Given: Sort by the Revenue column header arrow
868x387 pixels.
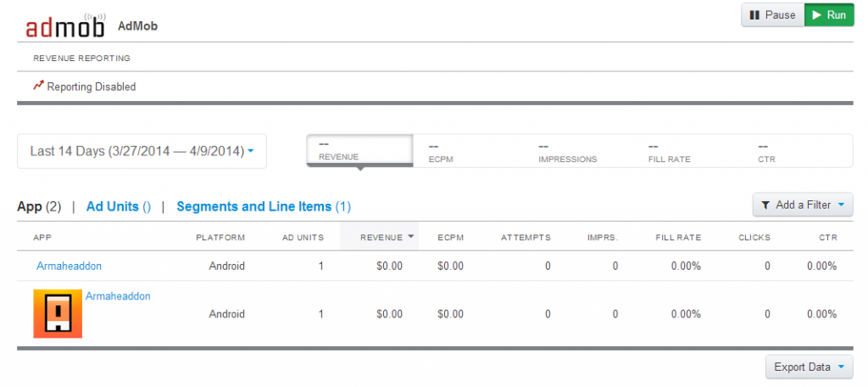Looking at the screenshot, I should tap(411, 237).
